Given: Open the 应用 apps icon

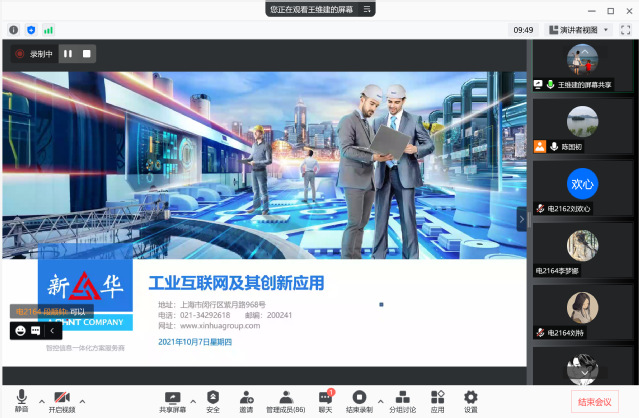Looking at the screenshot, I should (x=437, y=399).
